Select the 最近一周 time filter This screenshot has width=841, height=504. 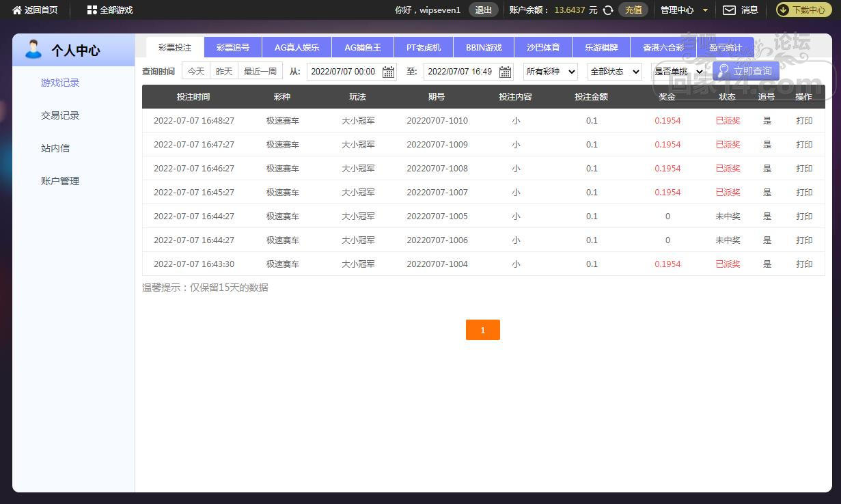pos(260,71)
